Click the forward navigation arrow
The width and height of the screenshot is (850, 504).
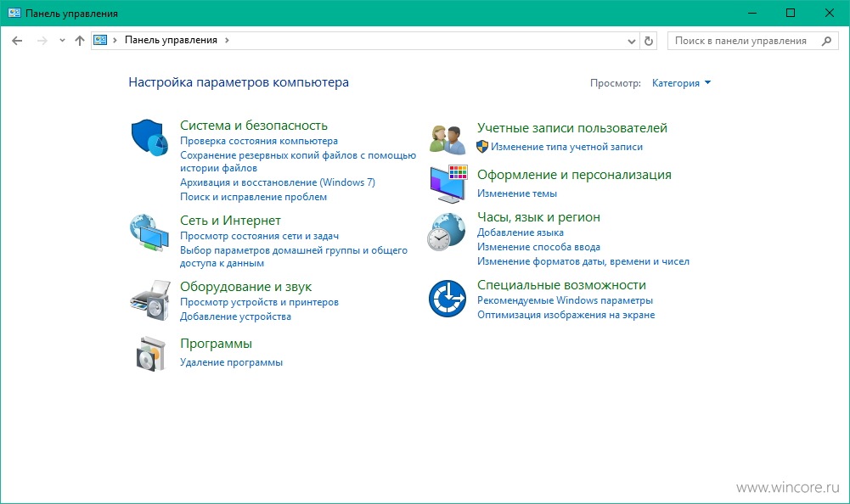[42, 41]
